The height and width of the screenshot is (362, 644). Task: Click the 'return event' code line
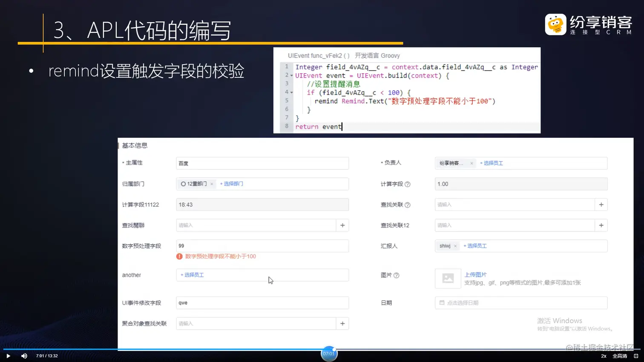[318, 127]
